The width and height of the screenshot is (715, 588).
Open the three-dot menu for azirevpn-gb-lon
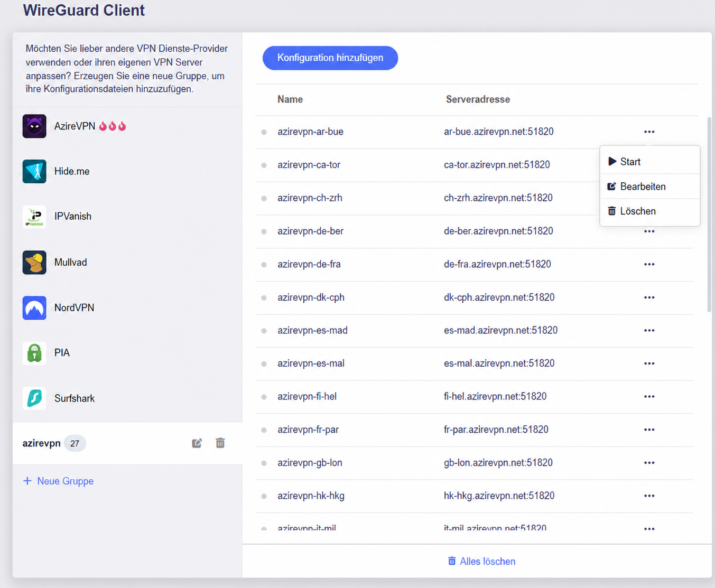point(649,463)
